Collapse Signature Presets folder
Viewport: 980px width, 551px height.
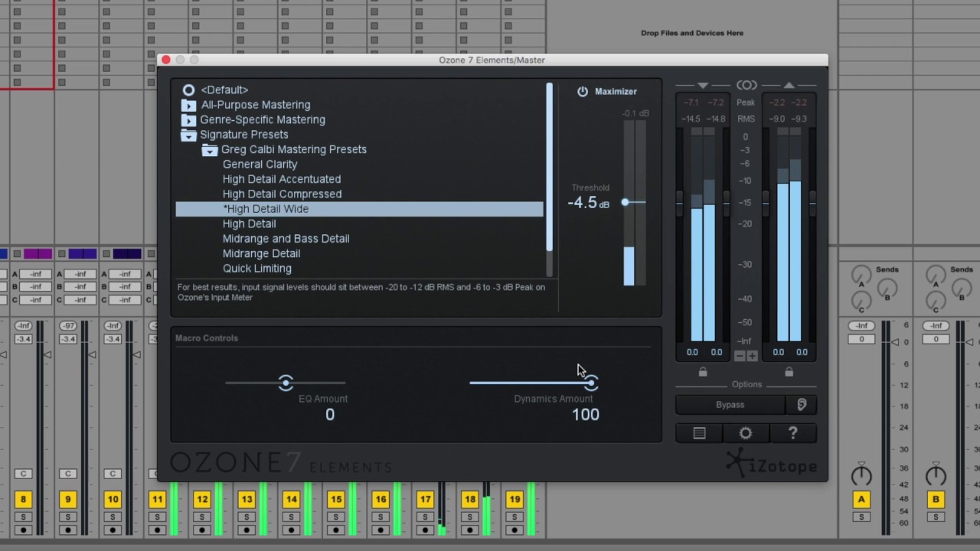[x=188, y=135]
